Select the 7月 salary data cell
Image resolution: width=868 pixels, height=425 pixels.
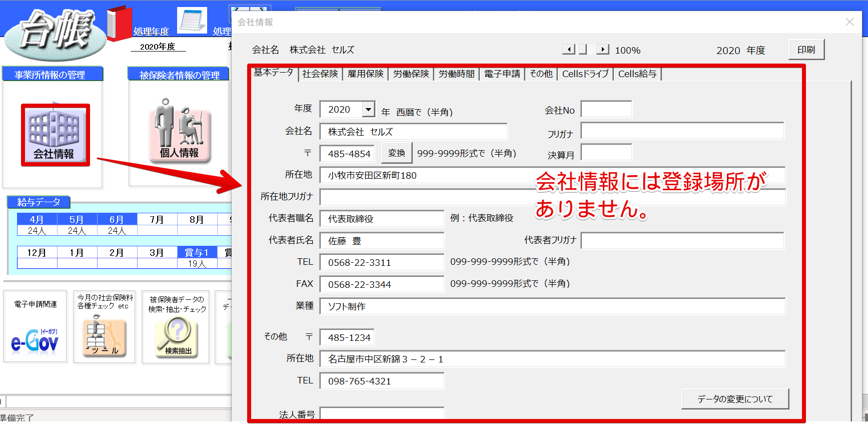pos(157,219)
